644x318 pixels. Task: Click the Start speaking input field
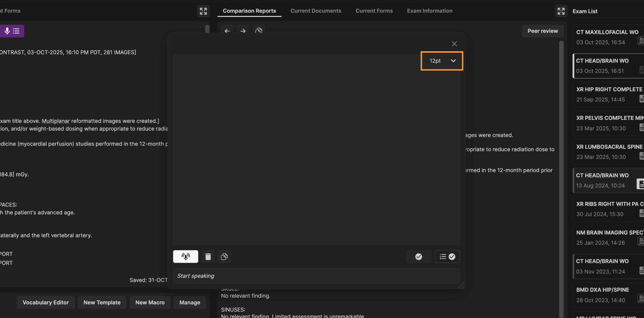pos(316,276)
